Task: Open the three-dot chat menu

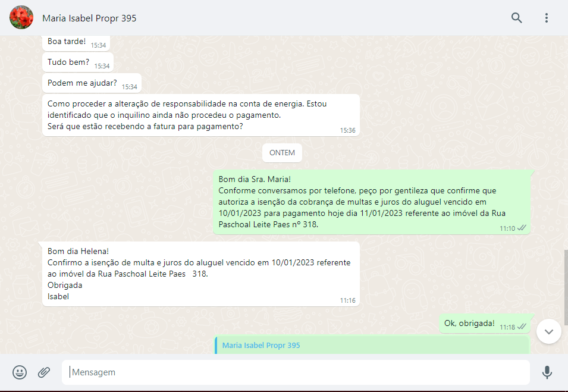Action: tap(546, 18)
